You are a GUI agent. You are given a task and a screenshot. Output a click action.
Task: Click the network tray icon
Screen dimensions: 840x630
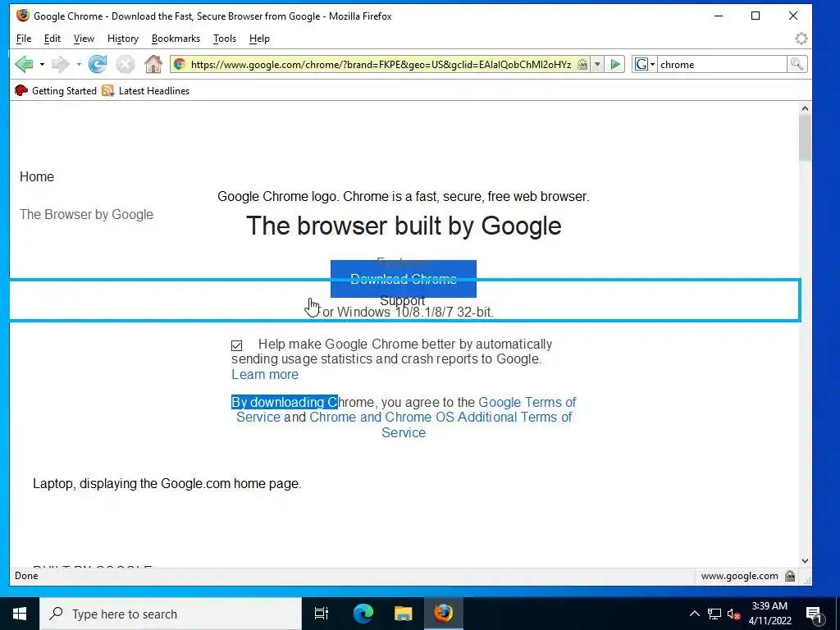coord(714,614)
